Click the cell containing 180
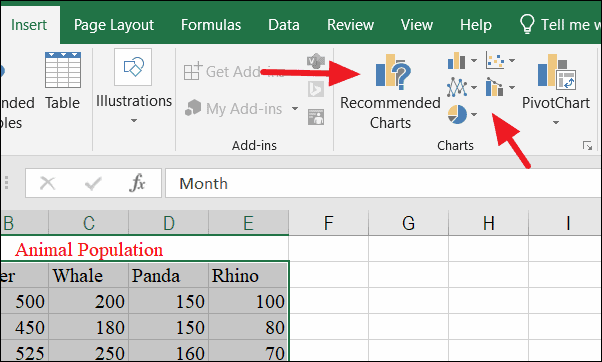This screenshot has width=602, height=362. 88,327
